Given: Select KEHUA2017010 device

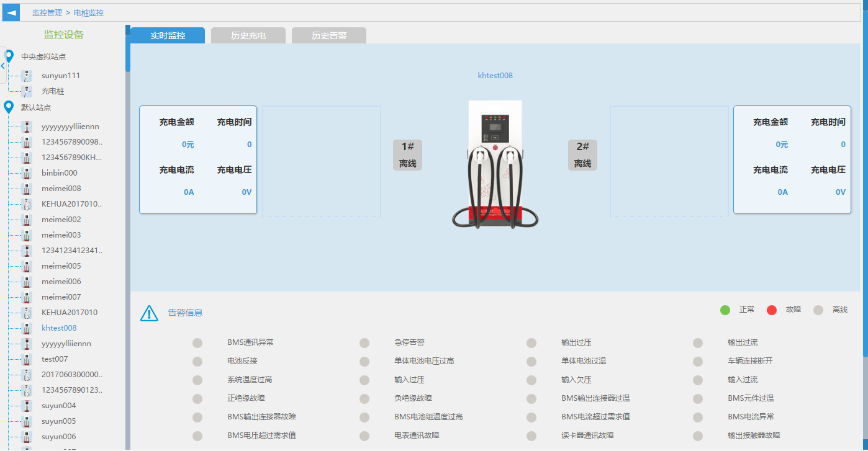Looking at the screenshot, I should (70, 313).
